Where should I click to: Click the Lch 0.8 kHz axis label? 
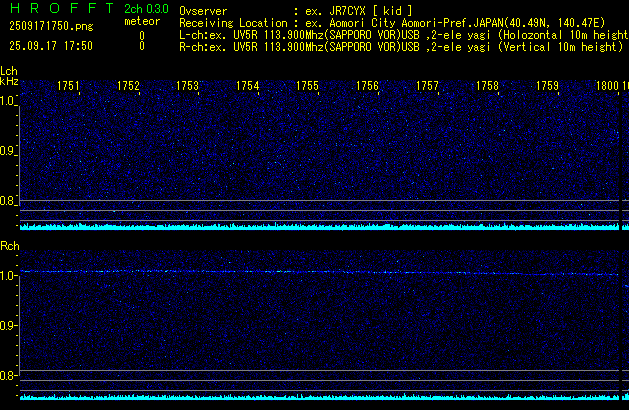point(8,201)
